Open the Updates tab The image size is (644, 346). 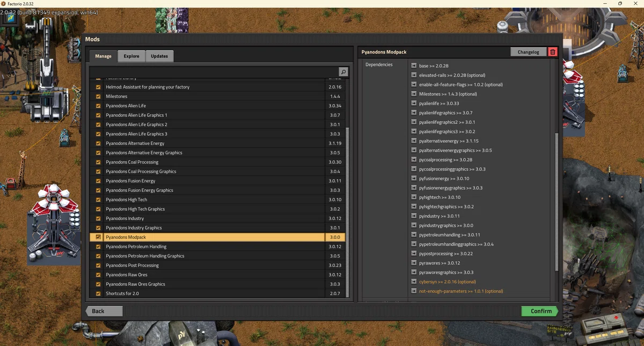pyautogui.click(x=159, y=56)
